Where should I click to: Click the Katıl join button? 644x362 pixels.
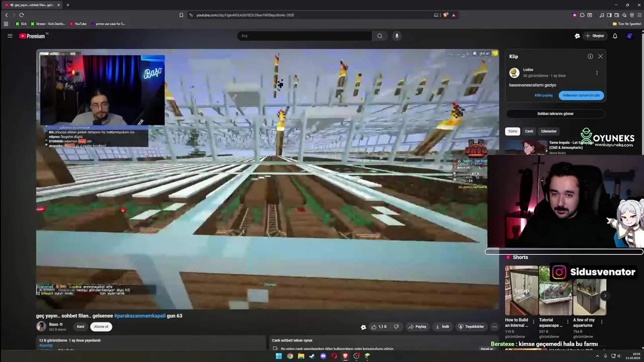(80, 326)
